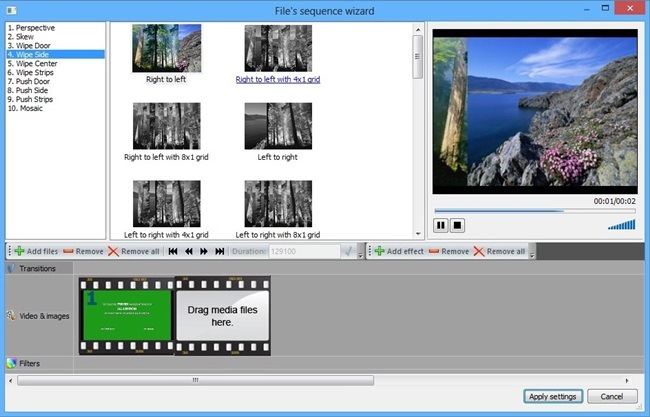Image resolution: width=650 pixels, height=417 pixels.
Task: Jump to first item using skip-back arrow
Action: coord(173,253)
